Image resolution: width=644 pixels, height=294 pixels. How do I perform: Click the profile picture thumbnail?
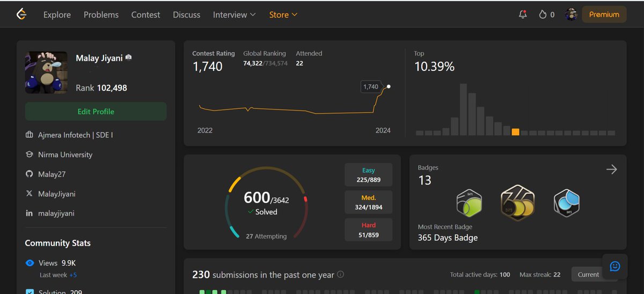point(46,72)
